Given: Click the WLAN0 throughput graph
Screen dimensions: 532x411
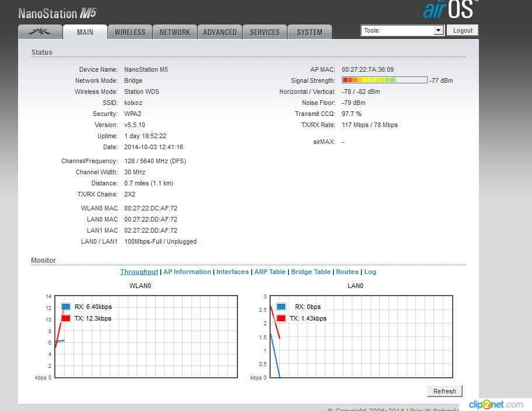Looking at the screenshot, I should (146, 336).
